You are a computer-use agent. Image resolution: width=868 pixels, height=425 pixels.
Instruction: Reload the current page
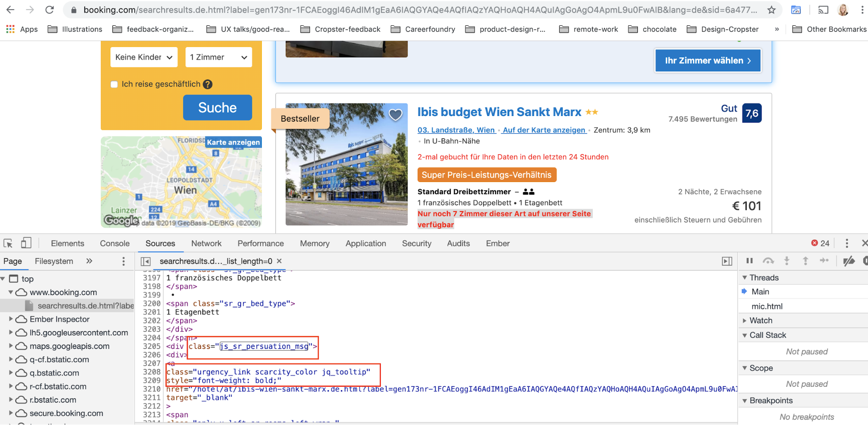point(50,10)
